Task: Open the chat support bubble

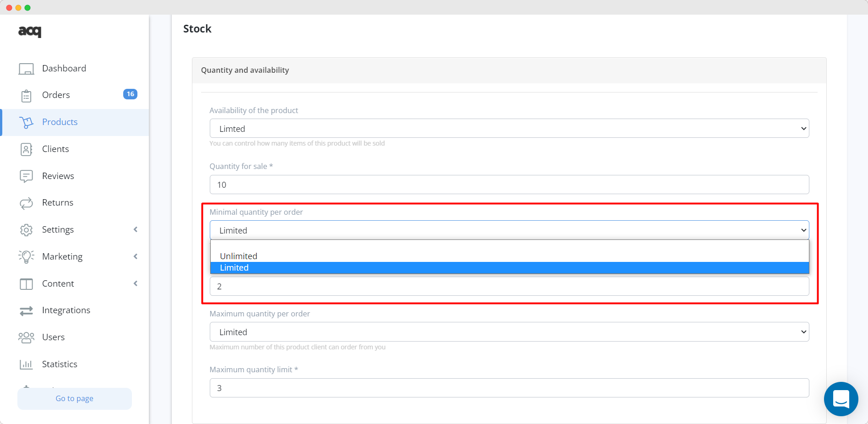Action: tap(841, 399)
